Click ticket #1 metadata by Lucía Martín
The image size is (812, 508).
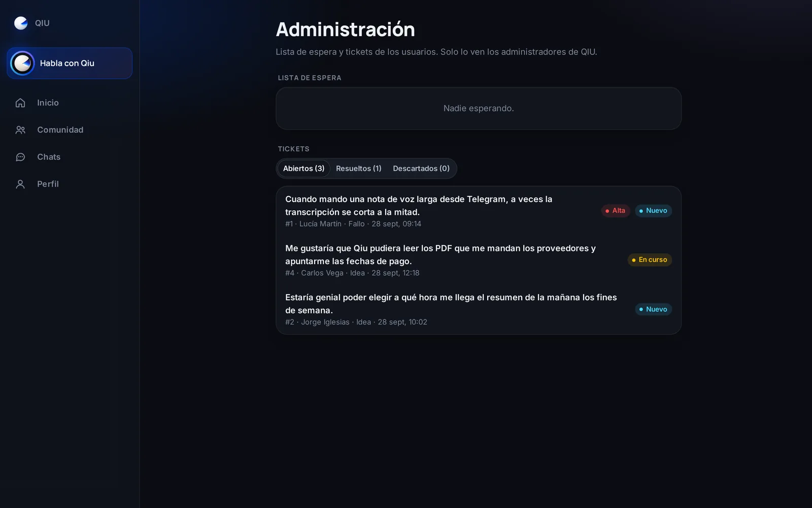(353, 224)
